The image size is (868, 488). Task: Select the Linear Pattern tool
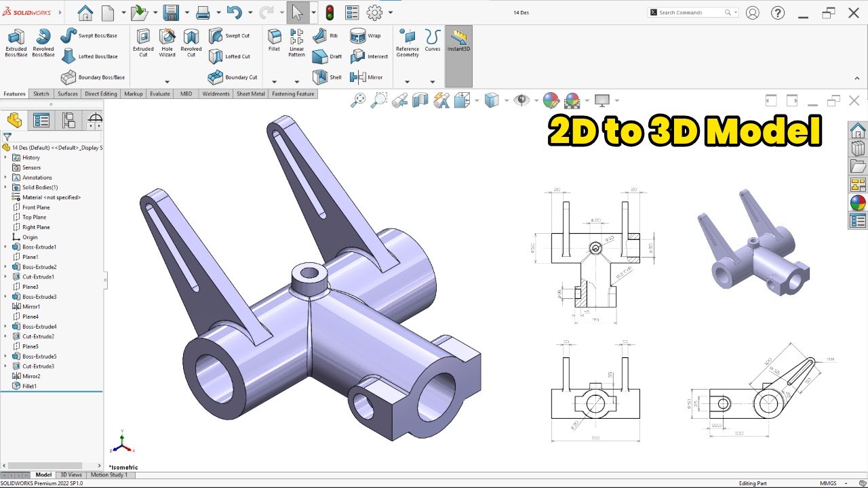(296, 43)
